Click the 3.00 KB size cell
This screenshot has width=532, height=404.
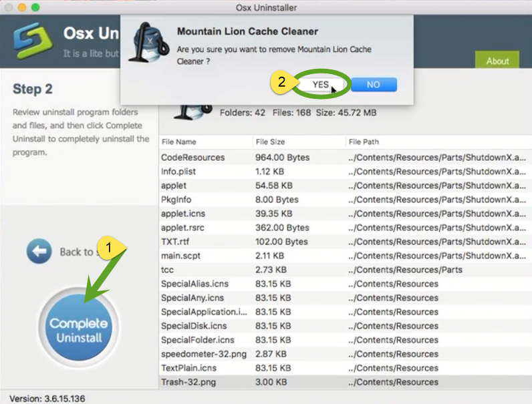(271, 382)
